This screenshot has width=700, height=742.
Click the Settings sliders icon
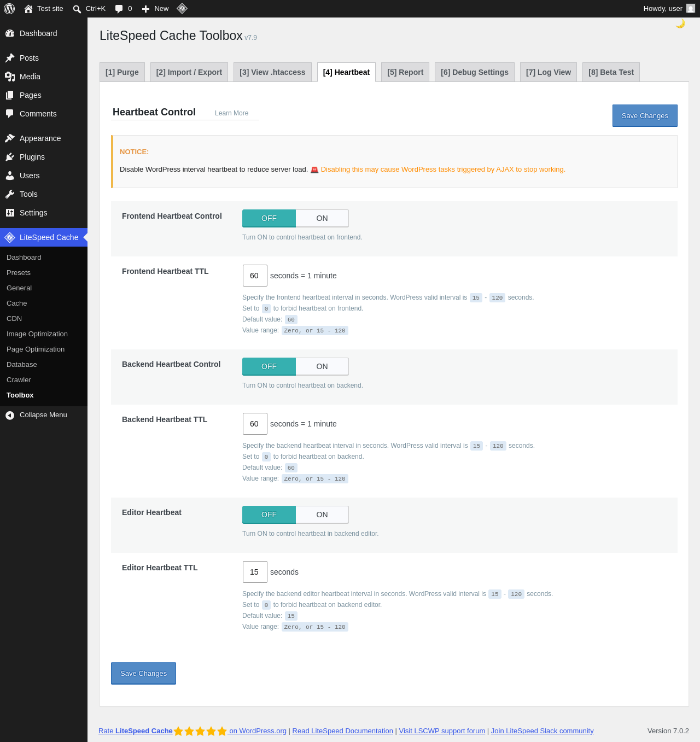[x=10, y=213]
